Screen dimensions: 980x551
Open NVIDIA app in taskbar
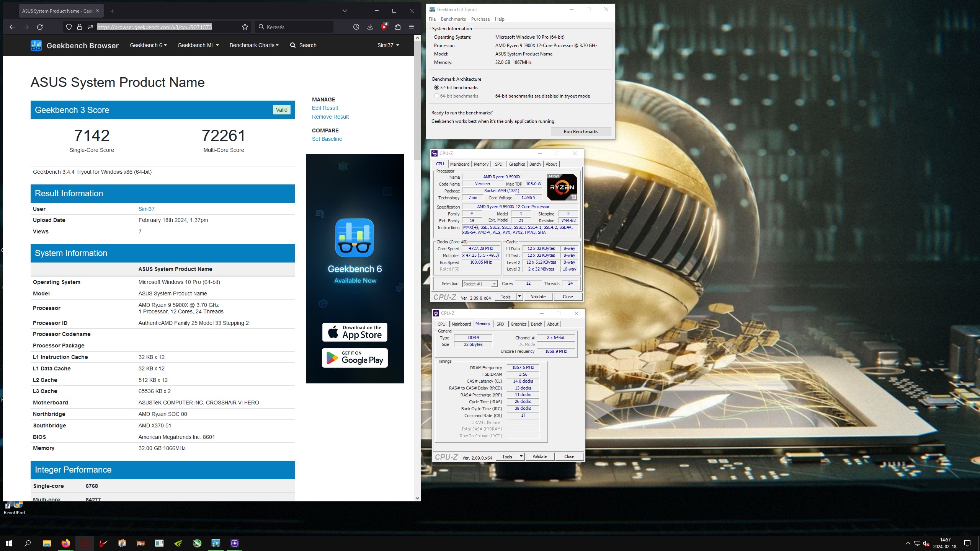[178, 543]
